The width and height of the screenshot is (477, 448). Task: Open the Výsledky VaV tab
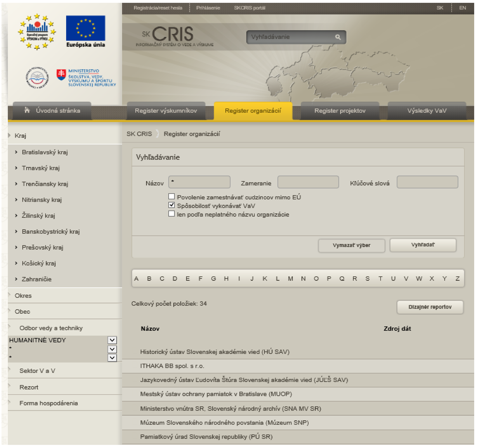tap(427, 111)
